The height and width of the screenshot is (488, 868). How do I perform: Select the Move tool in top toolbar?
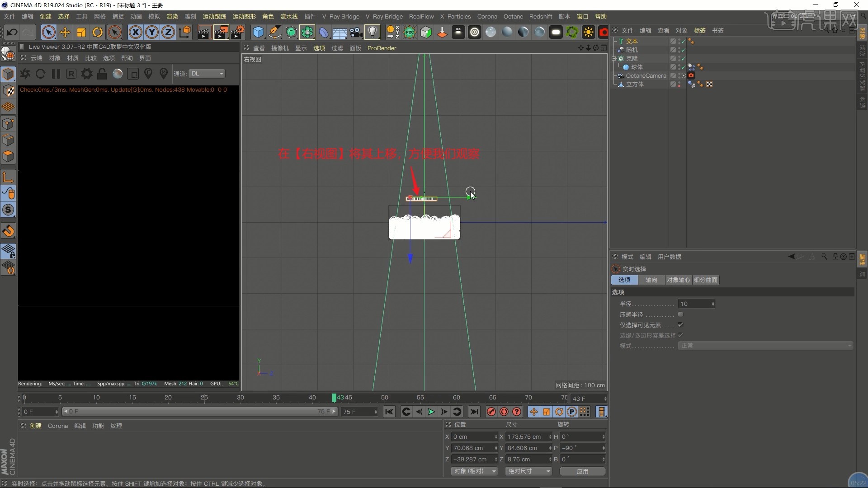[65, 32]
